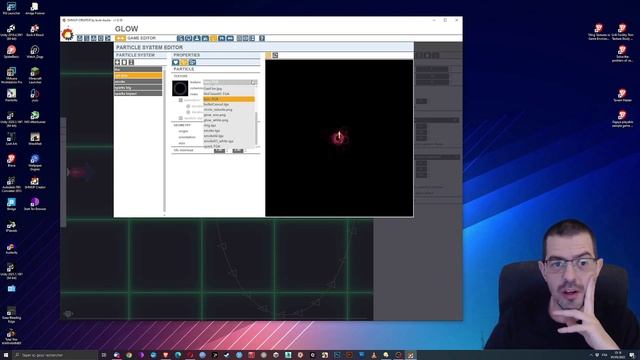Open Task View on the taskbar
Image resolution: width=640 pixels, height=360 pixels.
(104, 355)
